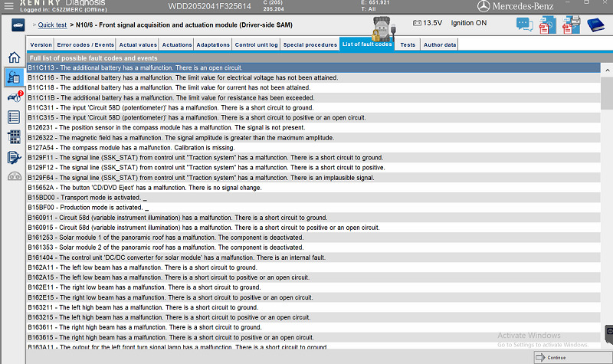Switch to Control unit log tab
This screenshot has height=364, width=613.
coord(257,45)
